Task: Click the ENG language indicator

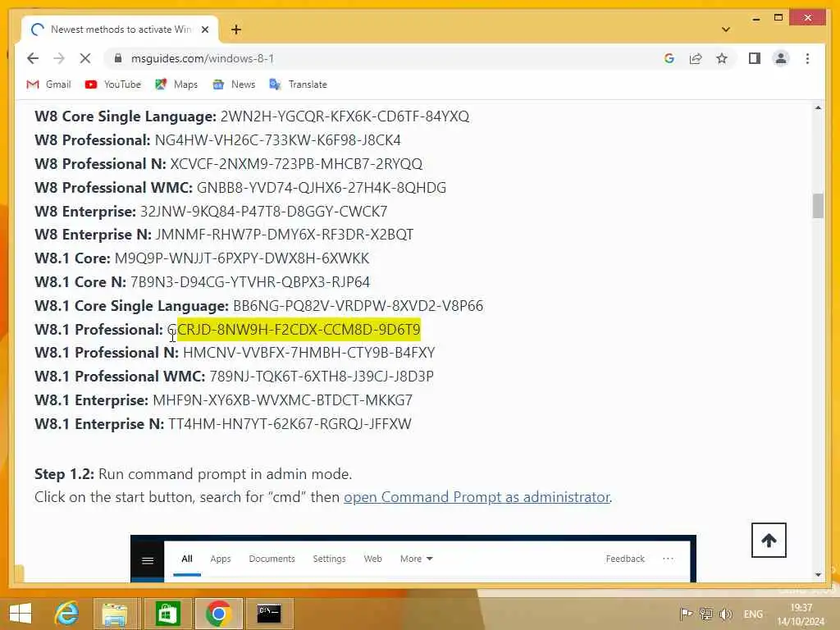Action: click(753, 614)
